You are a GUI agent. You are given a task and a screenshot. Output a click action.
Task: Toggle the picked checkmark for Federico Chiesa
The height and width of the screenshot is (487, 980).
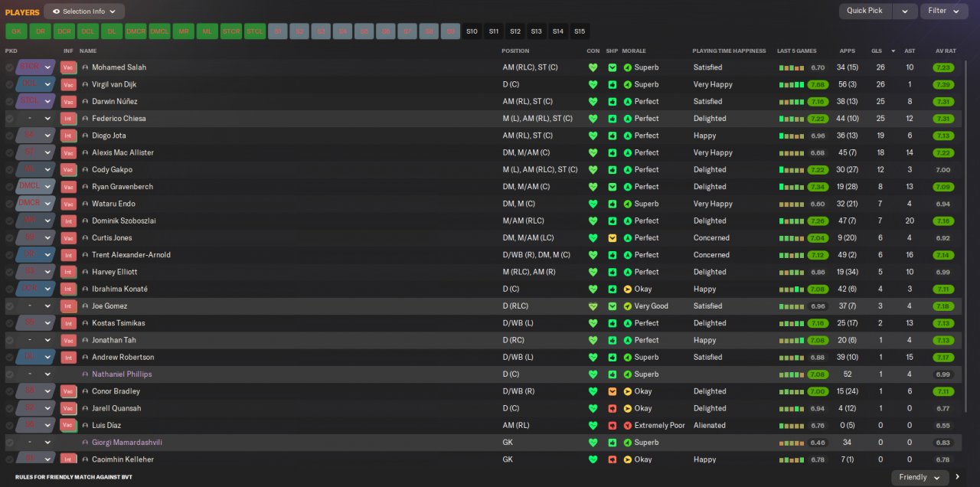[9, 119]
